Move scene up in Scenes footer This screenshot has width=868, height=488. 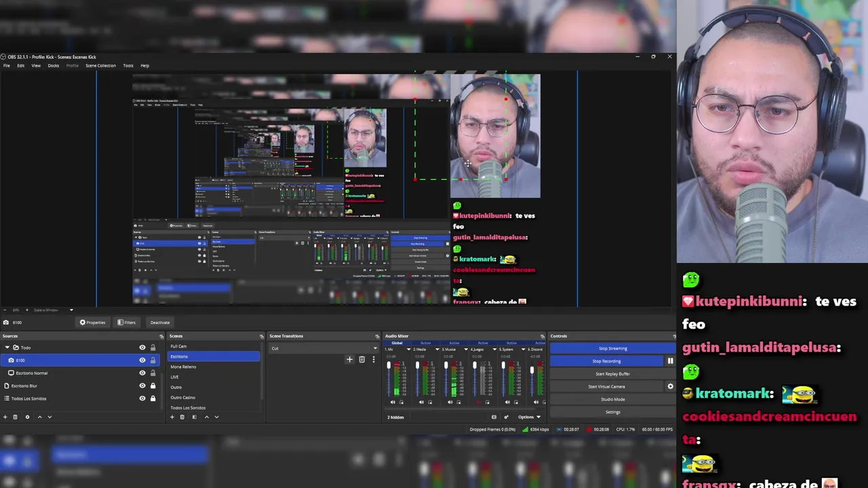[206, 417]
